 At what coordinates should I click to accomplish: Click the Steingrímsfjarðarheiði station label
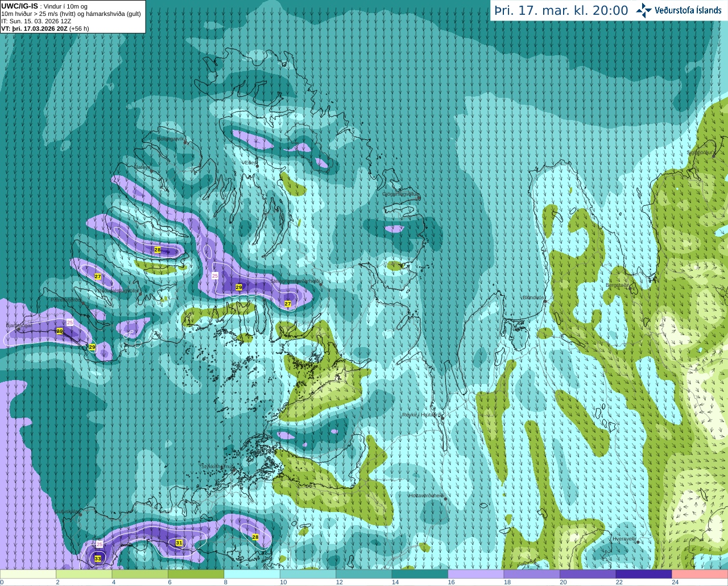(294, 281)
